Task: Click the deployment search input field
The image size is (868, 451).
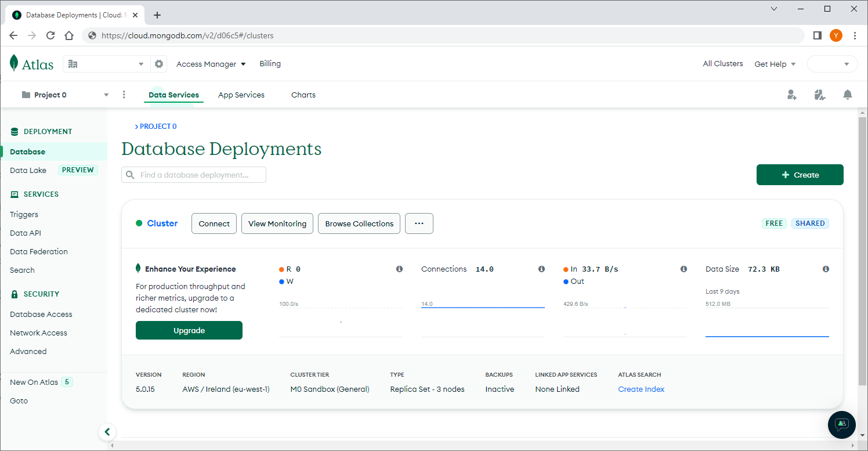Action: coord(193,174)
